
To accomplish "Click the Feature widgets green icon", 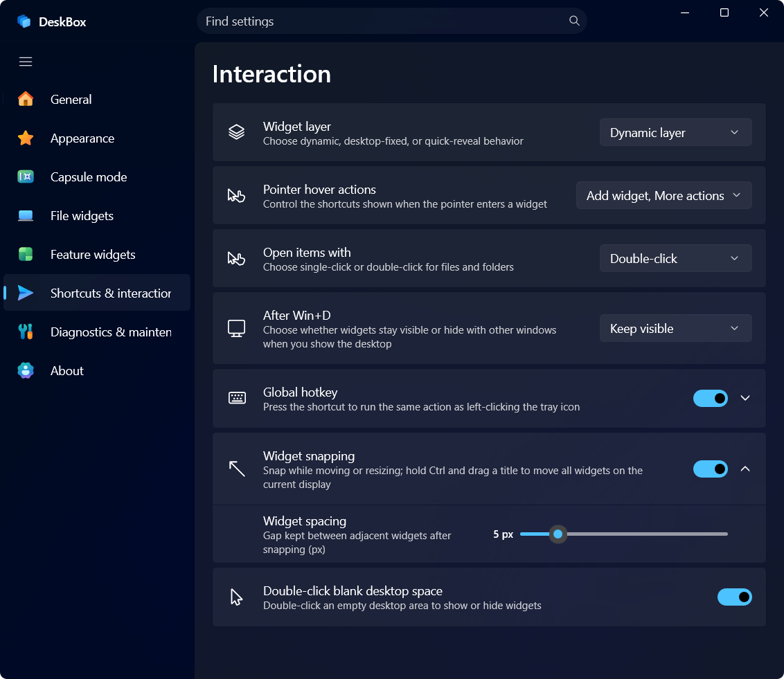I will coord(26,254).
